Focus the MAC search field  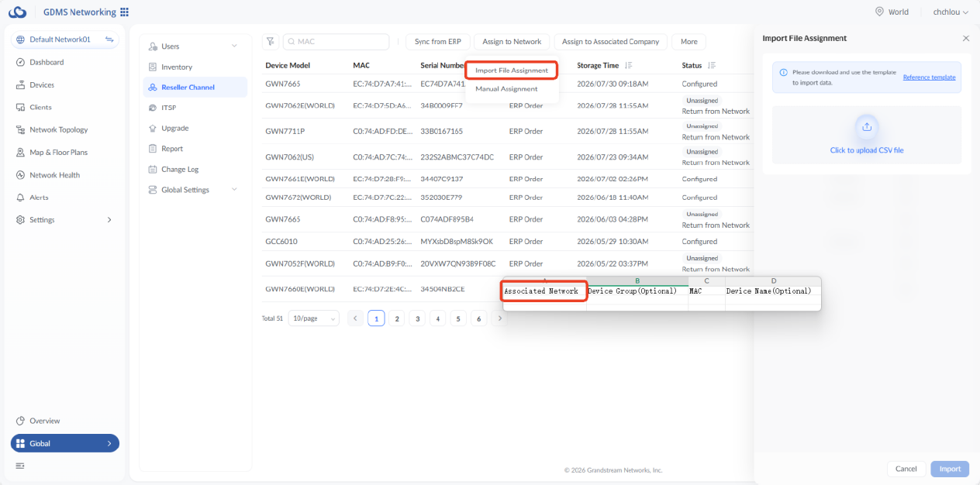(336, 42)
